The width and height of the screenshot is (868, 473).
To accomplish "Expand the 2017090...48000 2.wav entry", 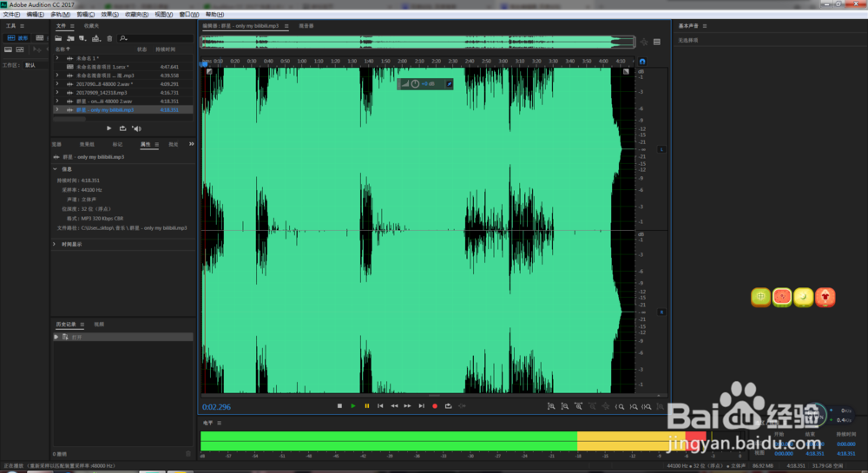I will pyautogui.click(x=57, y=84).
